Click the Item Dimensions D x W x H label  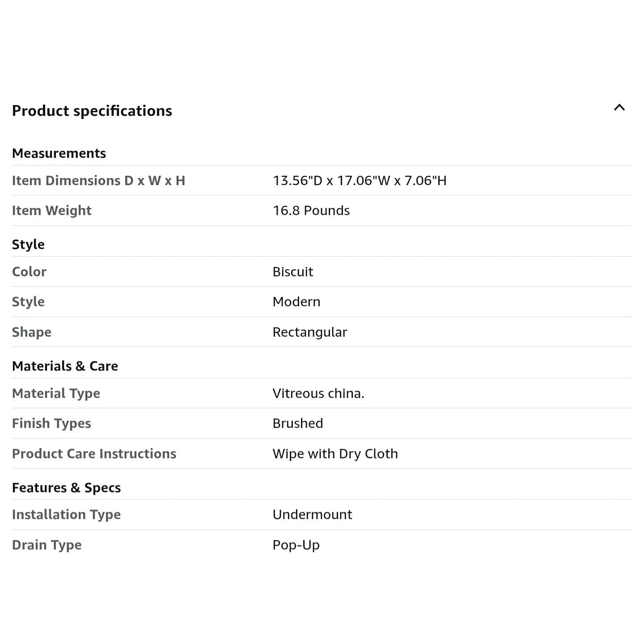click(x=98, y=181)
